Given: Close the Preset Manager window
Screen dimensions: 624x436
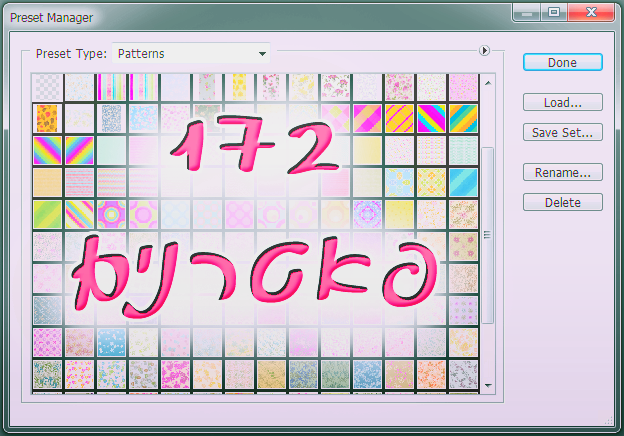Looking at the screenshot, I should click(591, 12).
